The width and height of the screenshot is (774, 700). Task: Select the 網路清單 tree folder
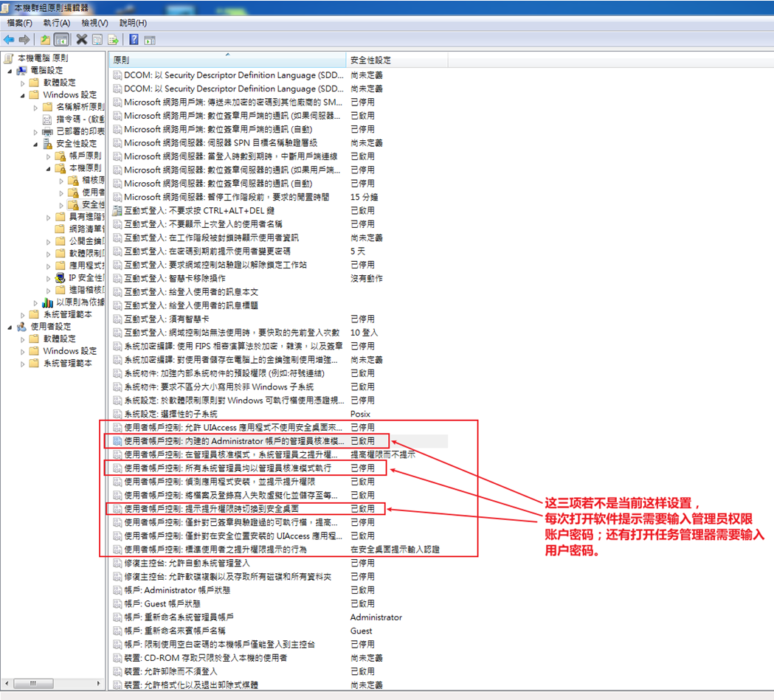pyautogui.click(x=80, y=229)
